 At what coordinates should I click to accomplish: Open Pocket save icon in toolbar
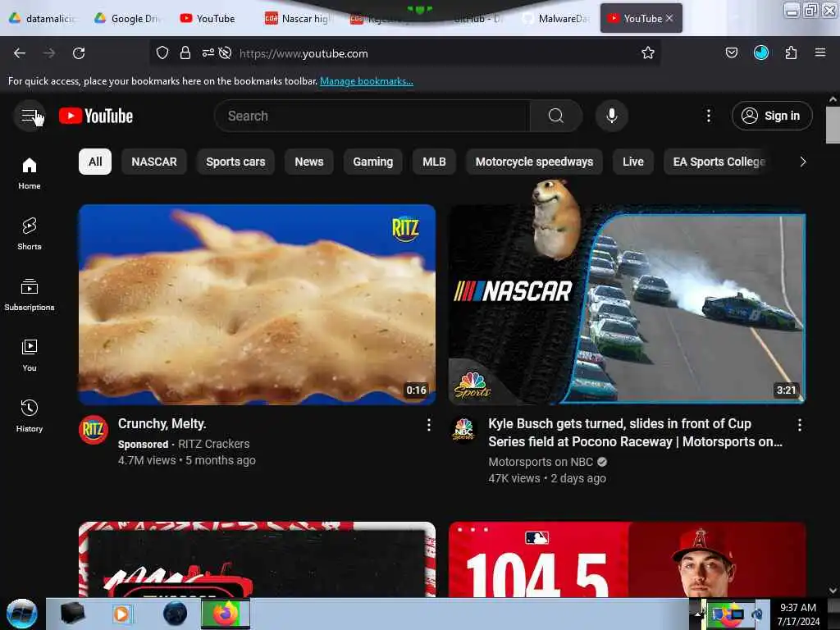click(731, 53)
